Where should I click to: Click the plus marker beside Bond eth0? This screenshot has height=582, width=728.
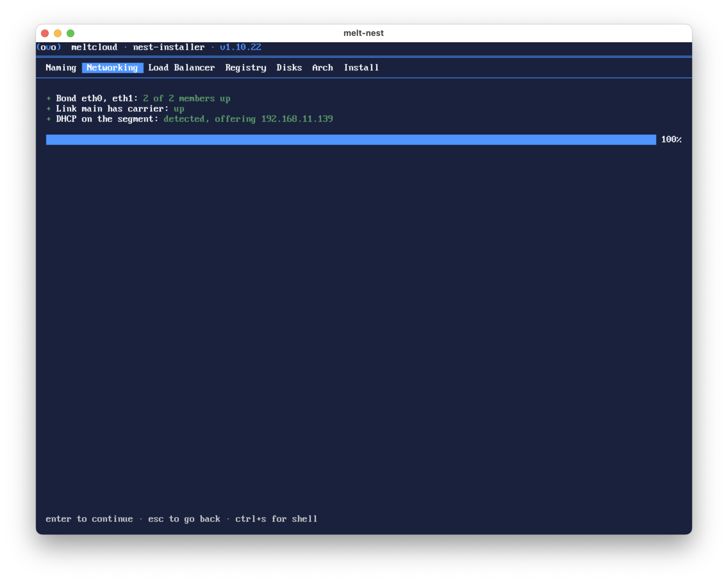(49, 98)
